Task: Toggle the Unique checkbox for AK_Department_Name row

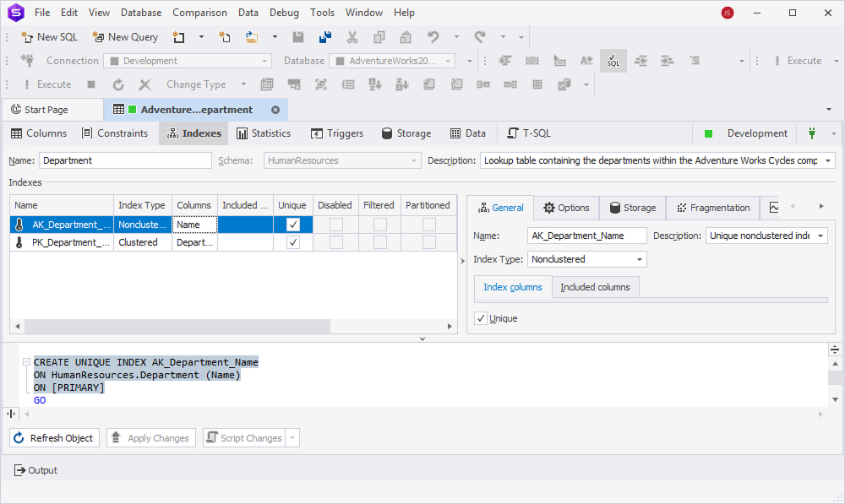Action: pyautogui.click(x=292, y=225)
